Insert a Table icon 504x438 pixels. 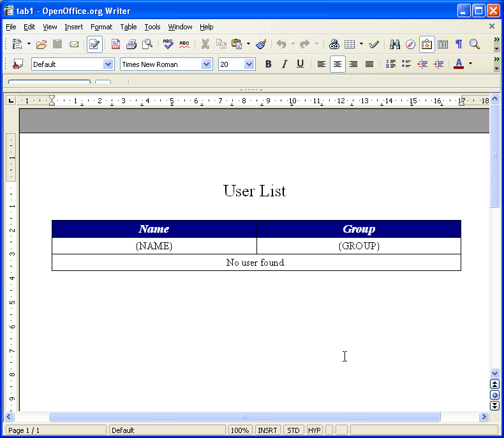click(350, 44)
